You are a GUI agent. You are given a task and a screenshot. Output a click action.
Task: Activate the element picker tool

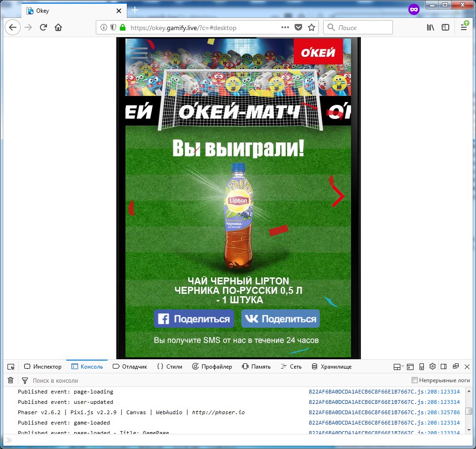pos(11,367)
